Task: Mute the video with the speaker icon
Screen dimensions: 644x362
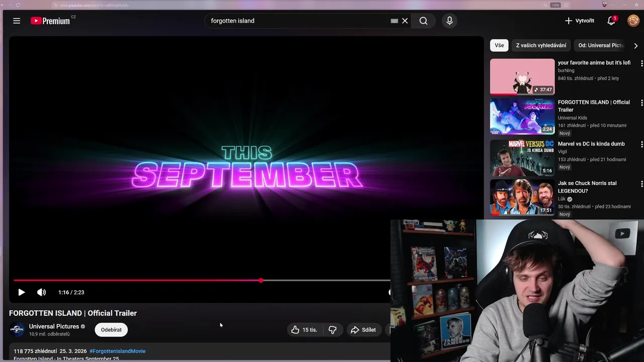Action: coord(41,292)
